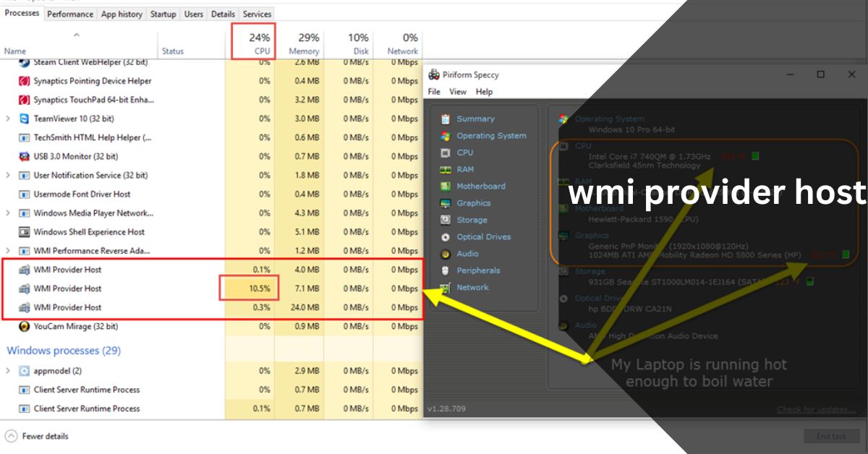Go to the Users tab
This screenshot has width=868, height=454.
pyautogui.click(x=194, y=14)
